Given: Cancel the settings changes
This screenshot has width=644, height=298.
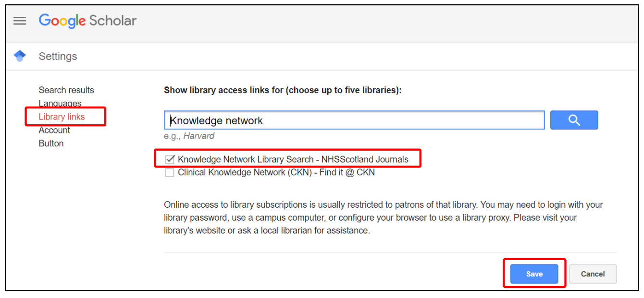Looking at the screenshot, I should tap(593, 274).
